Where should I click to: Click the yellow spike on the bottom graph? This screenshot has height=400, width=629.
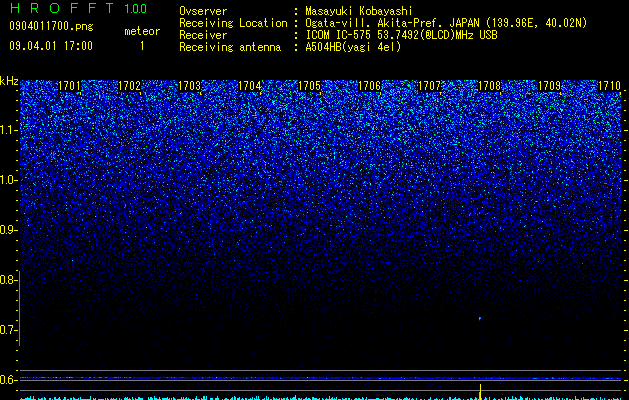(480, 391)
